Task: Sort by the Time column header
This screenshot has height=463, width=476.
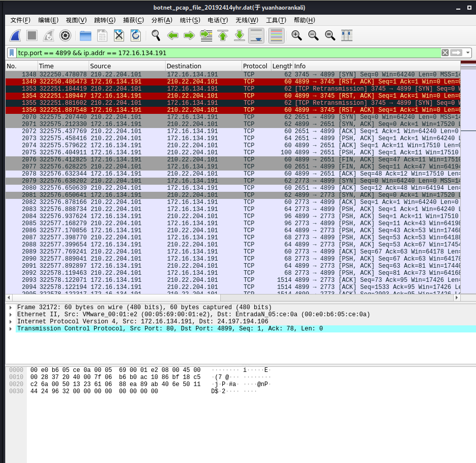Action: [63, 66]
